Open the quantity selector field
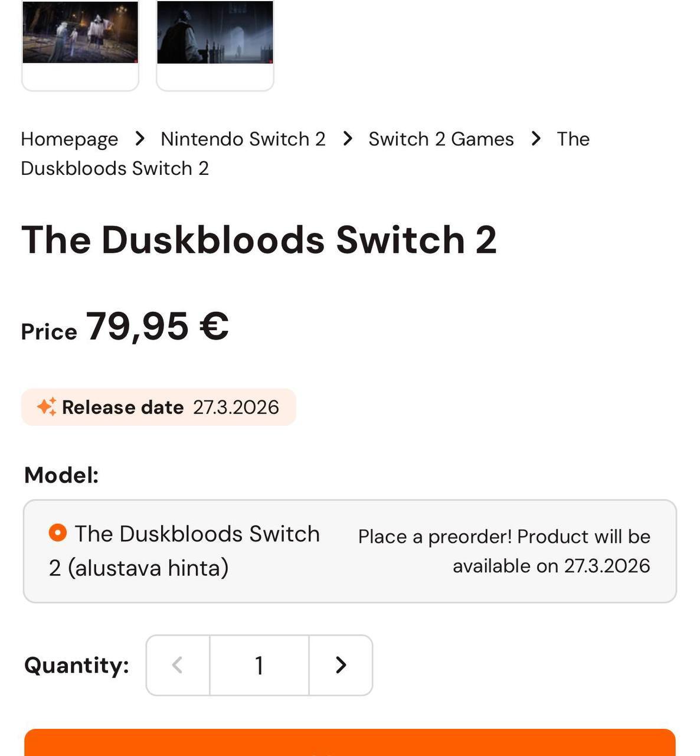The image size is (700, 756). (259, 665)
